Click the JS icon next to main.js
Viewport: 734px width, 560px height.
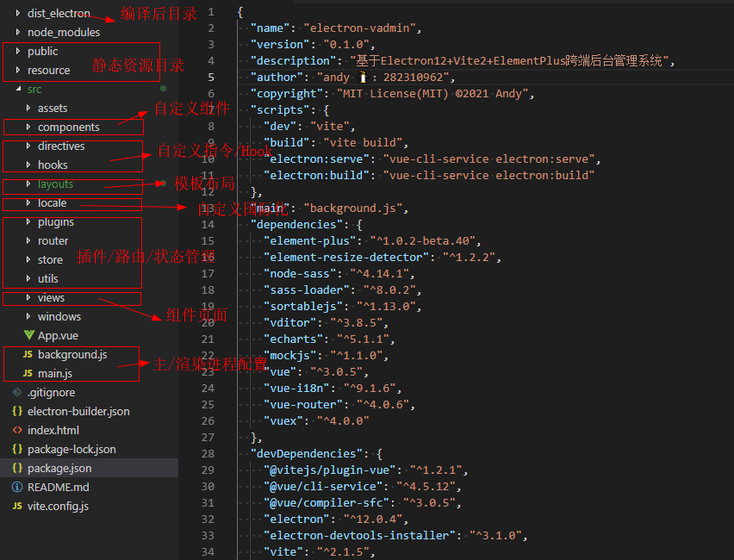pyautogui.click(x=28, y=374)
